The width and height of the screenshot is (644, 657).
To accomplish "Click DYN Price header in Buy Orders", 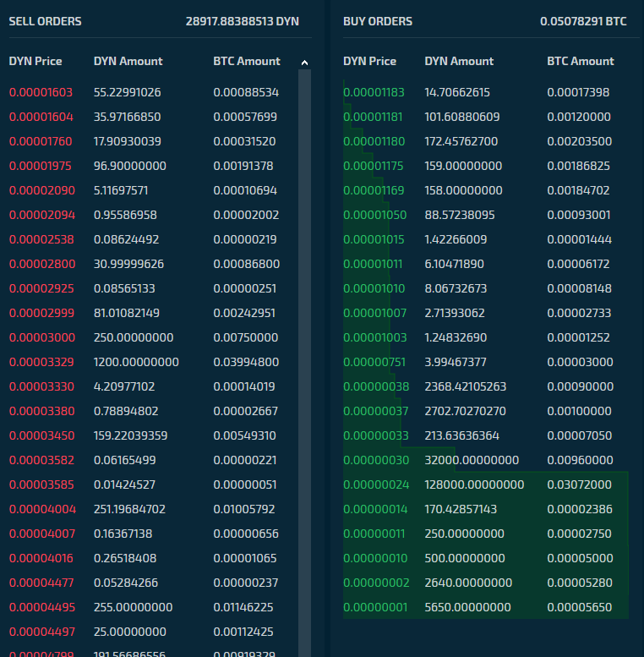I will tap(369, 61).
